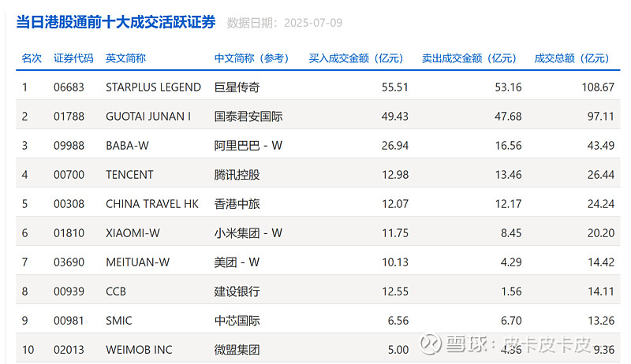Click MEITUAN-W English name
Viewport: 631px width, 364px height.
pos(137,262)
